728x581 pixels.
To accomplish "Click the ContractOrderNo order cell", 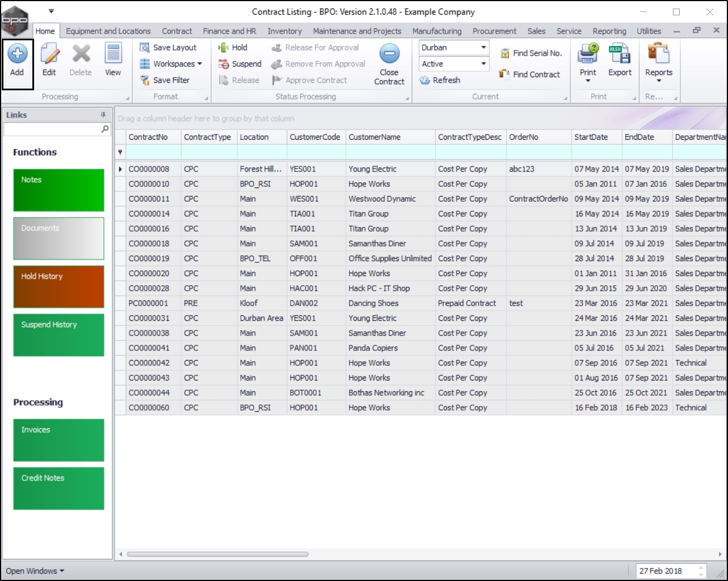I will [539, 199].
